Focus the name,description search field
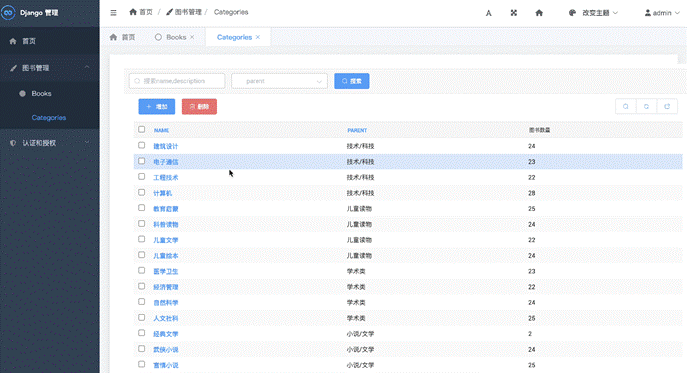This screenshot has height=373, width=687. 177,81
